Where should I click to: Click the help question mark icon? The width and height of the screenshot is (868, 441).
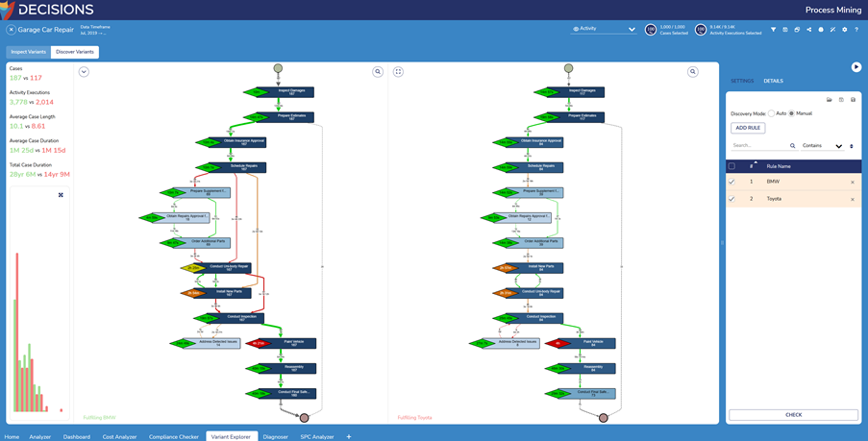[x=856, y=30]
